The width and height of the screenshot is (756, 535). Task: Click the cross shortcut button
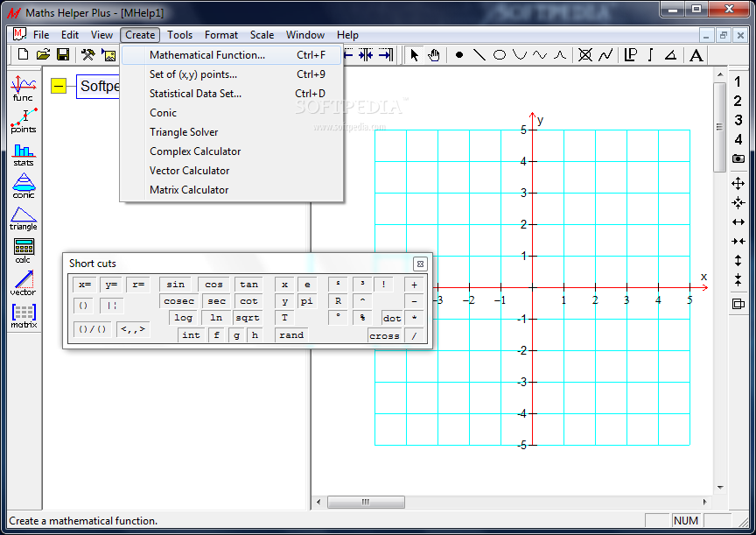coord(384,335)
